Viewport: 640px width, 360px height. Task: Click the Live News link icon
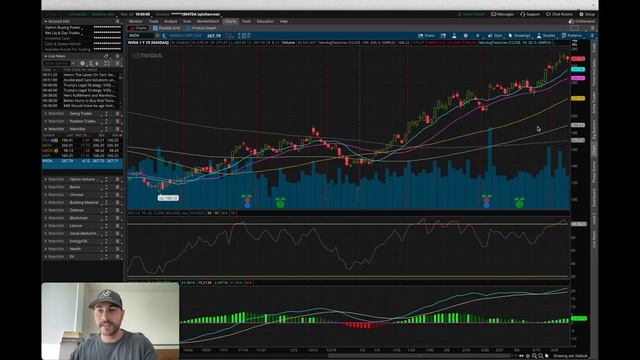106,56
